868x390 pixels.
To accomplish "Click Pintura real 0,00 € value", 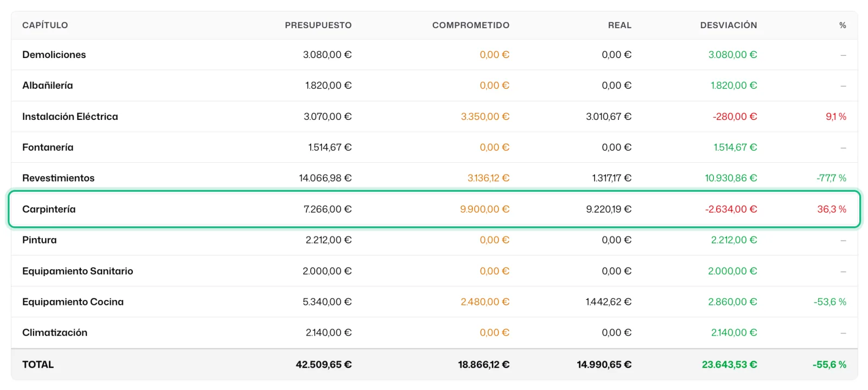I will (616, 240).
